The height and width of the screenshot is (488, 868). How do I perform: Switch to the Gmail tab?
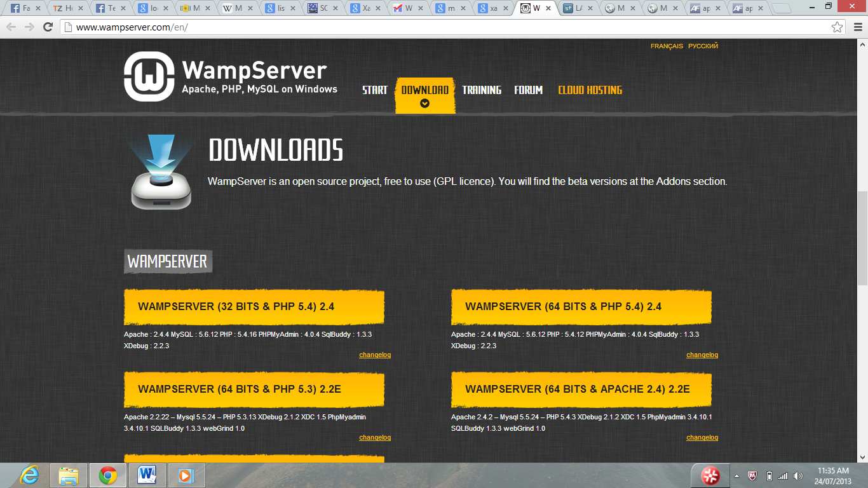click(x=407, y=8)
